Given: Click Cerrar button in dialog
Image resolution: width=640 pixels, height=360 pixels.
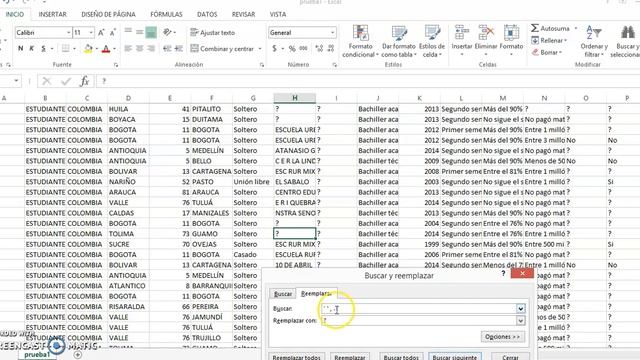Looking at the screenshot, I should coord(510,357).
